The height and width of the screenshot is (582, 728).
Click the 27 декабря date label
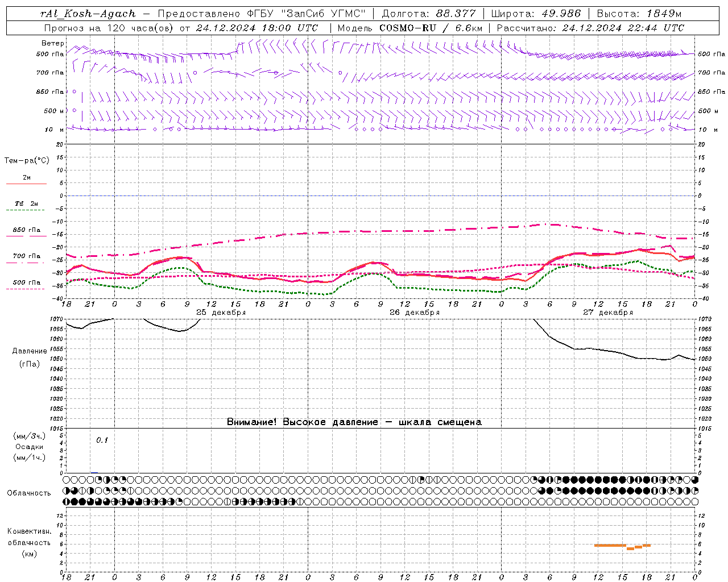tap(608, 313)
